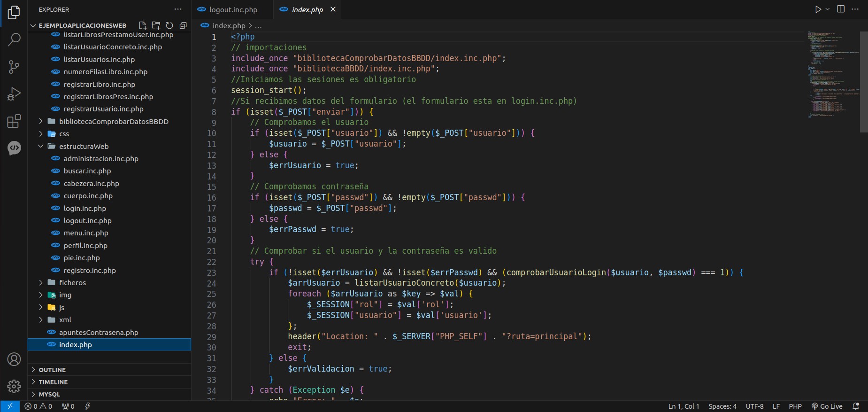Screen dimensions: 868x412
Task: Open registrarLibro.inc.php file
Action: click(x=109, y=84)
